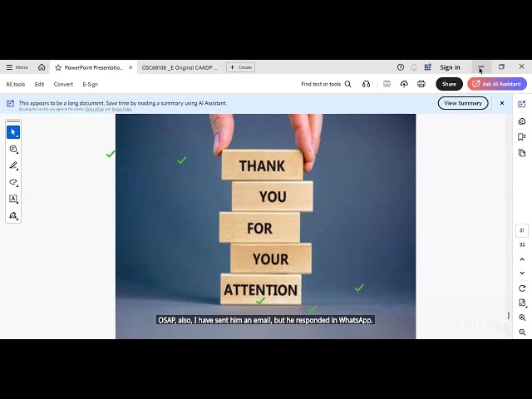532x399 pixels.
Task: Select the arrow Select tool
Action: [x=13, y=132]
